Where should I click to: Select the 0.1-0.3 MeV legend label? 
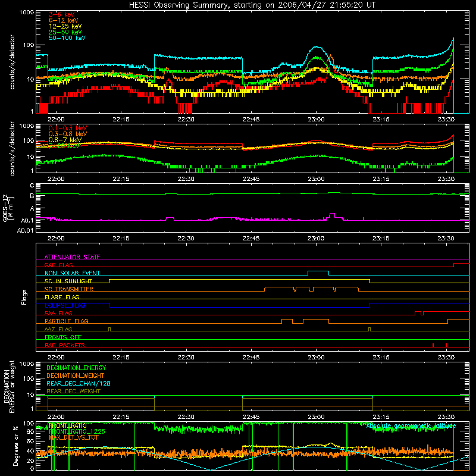[68, 128]
